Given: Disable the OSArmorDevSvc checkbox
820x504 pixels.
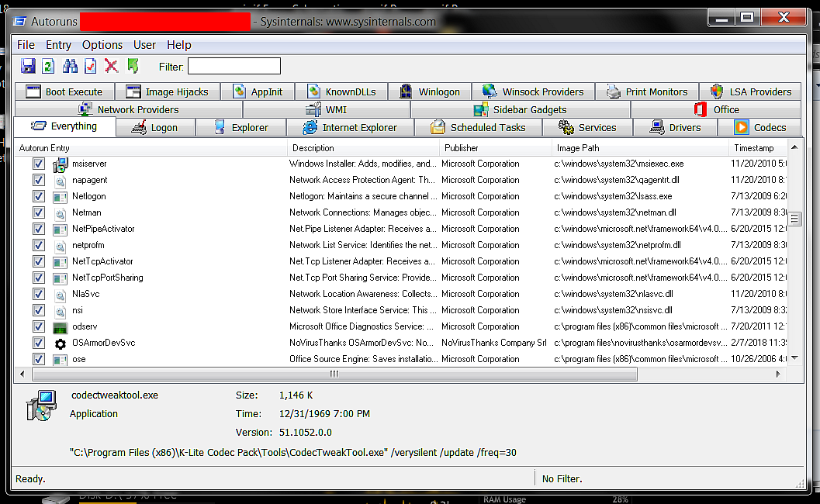Looking at the screenshot, I should (x=38, y=343).
